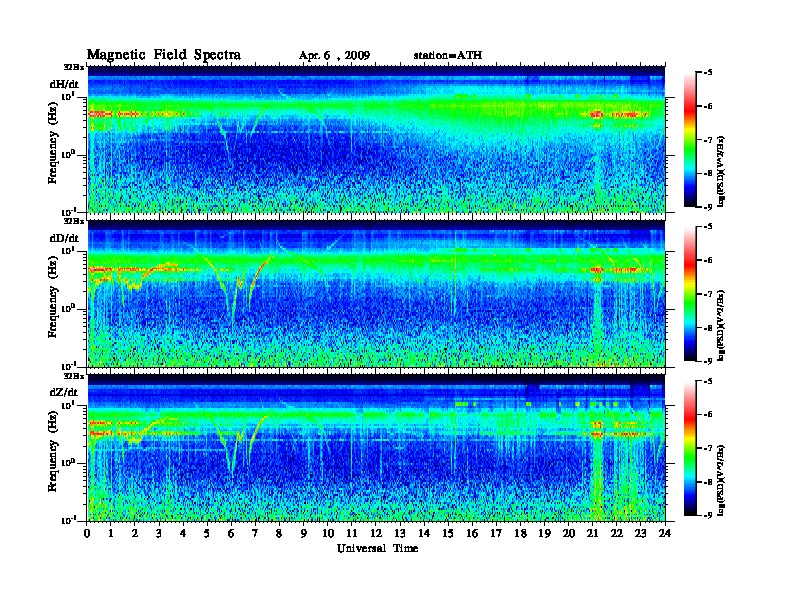Image resolution: width=792 pixels, height=612 pixels.
Task: Click hour tick label '17' on time axis
Action: pos(496,533)
